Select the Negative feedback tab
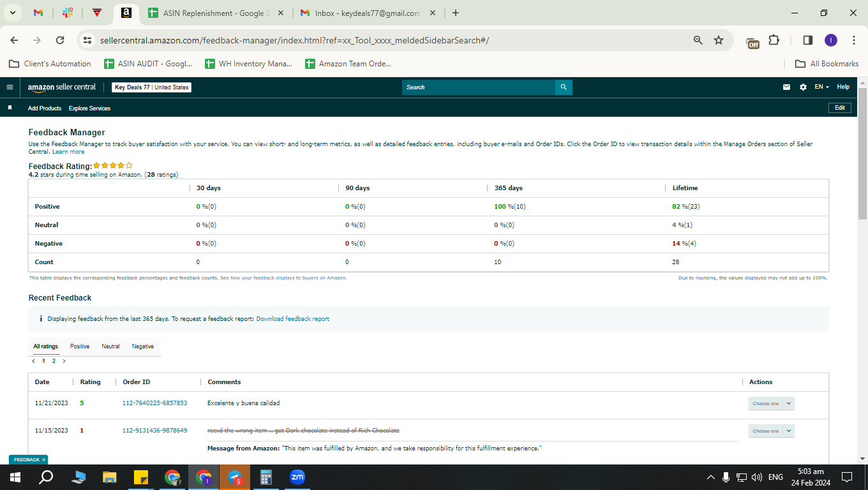868x490 pixels. (143, 346)
